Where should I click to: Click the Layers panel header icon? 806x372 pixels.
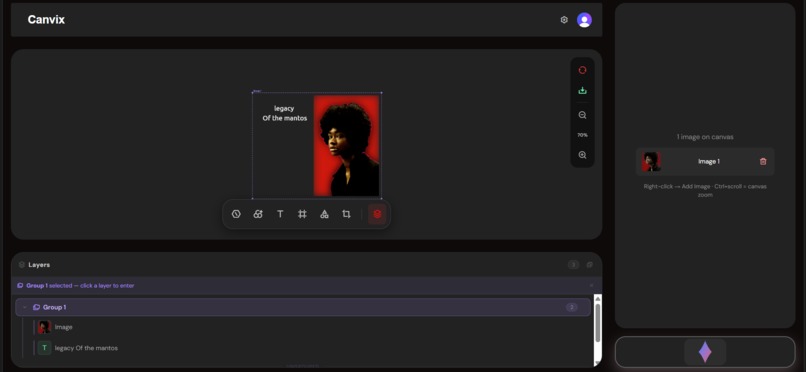pyautogui.click(x=22, y=265)
